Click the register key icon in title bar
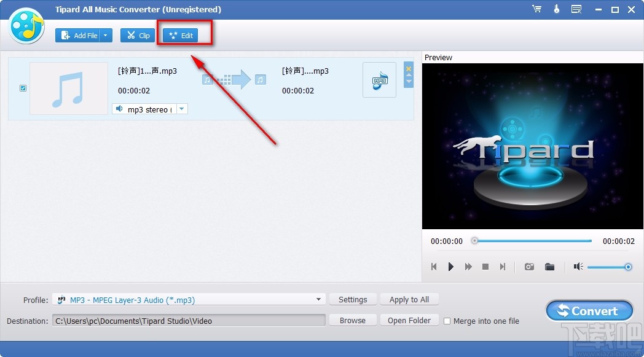This screenshot has height=357, width=644. [x=557, y=9]
